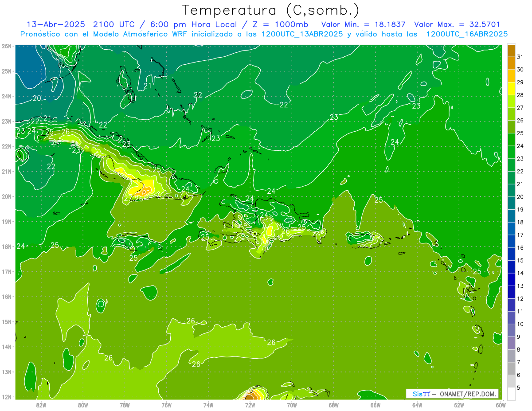Click the "16N" latitude axis label
Screen dimensions: 532x411
[x=6, y=297]
